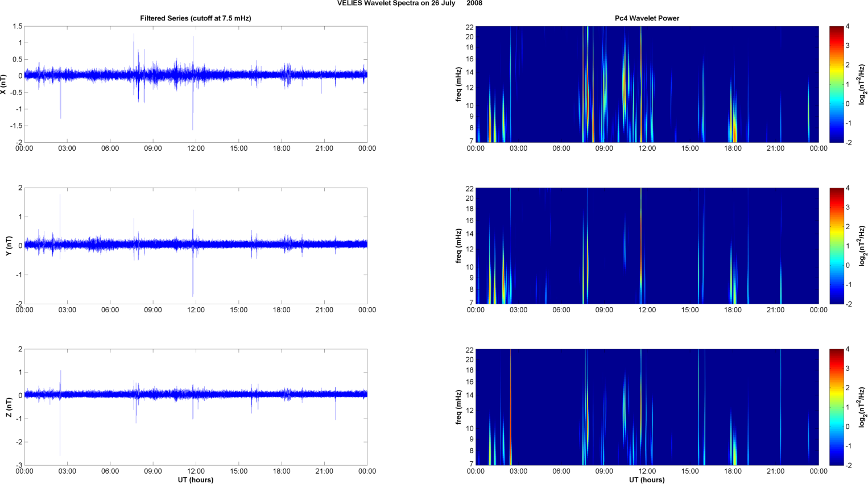Select the Z (nT) vertical axis label
The height and width of the screenshot is (484, 868).
pyautogui.click(x=8, y=407)
